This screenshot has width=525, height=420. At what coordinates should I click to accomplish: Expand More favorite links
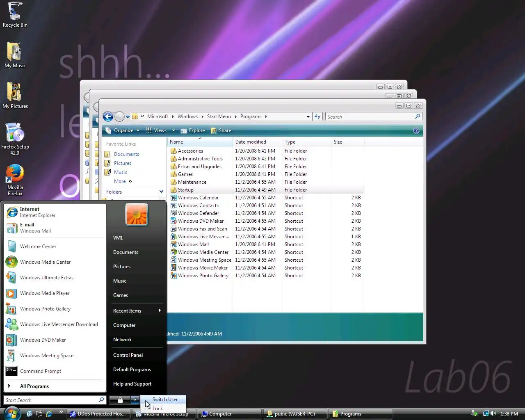[x=123, y=181]
